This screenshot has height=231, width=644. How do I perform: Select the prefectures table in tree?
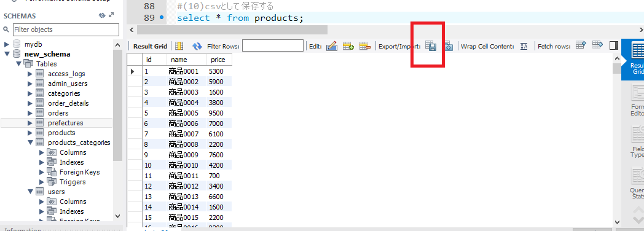(x=65, y=123)
